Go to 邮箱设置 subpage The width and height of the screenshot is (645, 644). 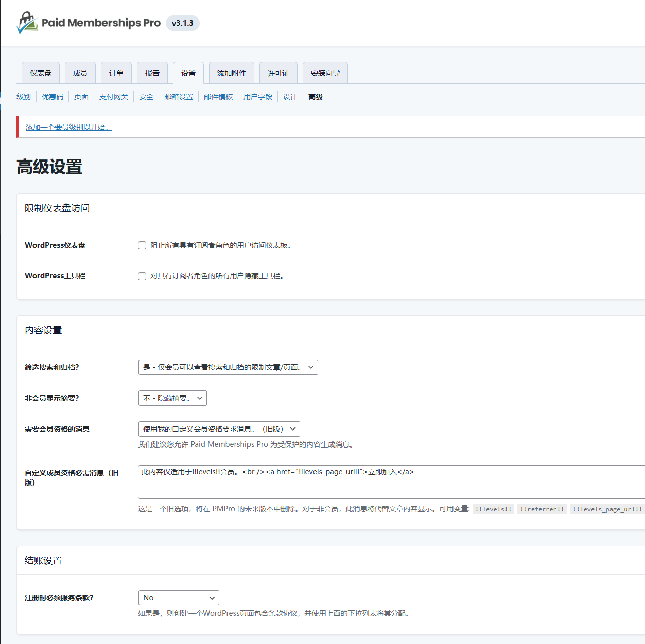point(179,97)
